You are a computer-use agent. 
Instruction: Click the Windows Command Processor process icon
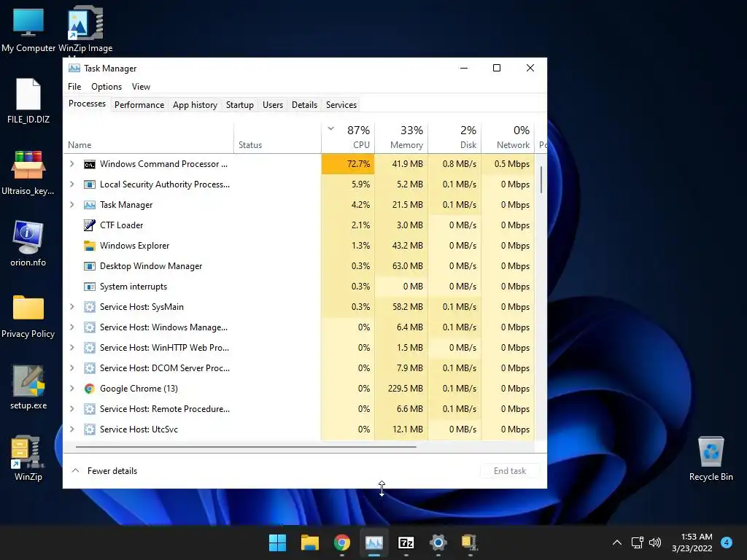point(90,164)
